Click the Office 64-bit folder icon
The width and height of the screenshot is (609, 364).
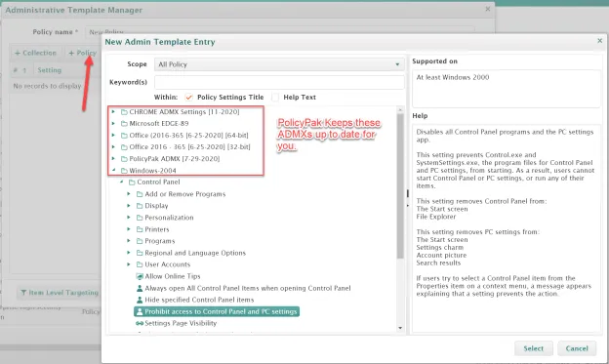pos(124,136)
